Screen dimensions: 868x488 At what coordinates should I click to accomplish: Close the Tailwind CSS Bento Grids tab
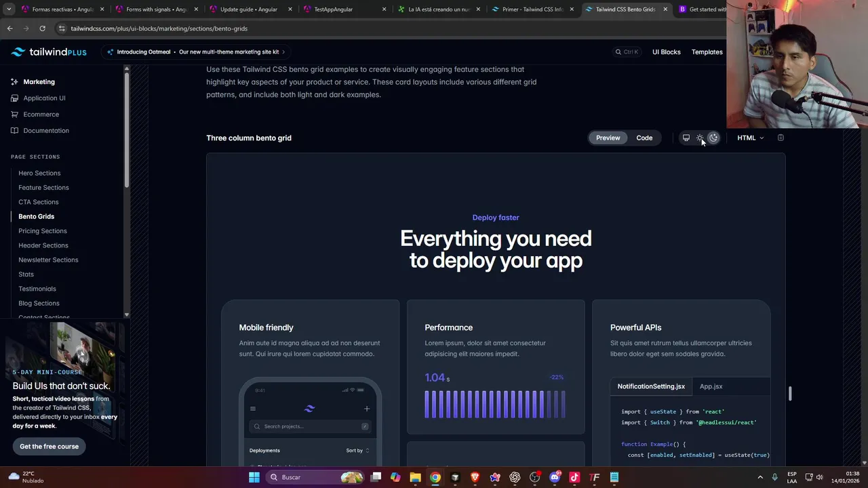point(665,9)
